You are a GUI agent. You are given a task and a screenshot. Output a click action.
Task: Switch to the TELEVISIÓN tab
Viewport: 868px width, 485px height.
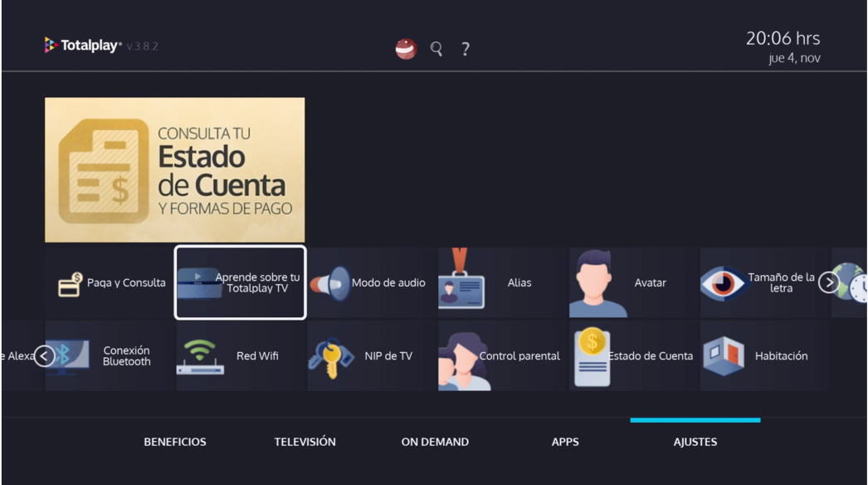(x=305, y=442)
